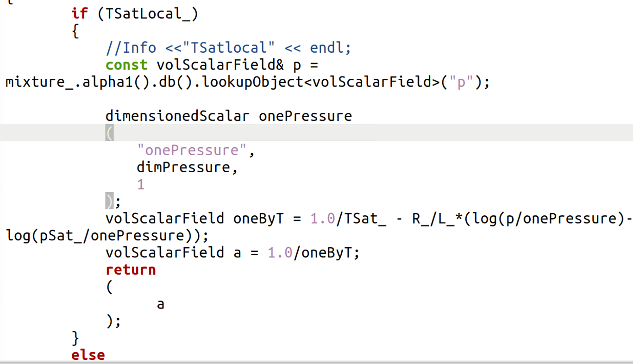Click the 'if' keyword before TSatLocal_
Image resolution: width=633 pixels, height=364 pixels.
[80, 13]
